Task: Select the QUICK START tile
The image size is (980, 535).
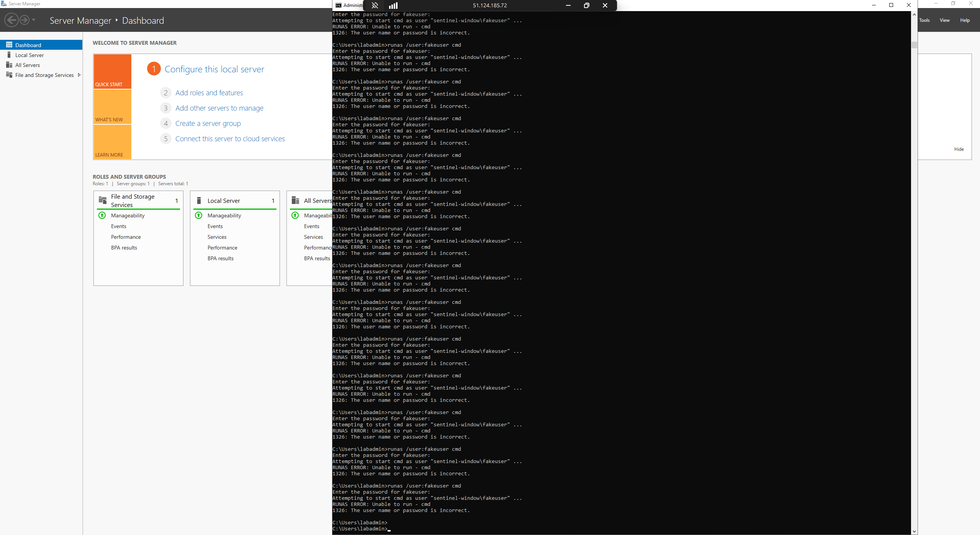Action: point(112,72)
